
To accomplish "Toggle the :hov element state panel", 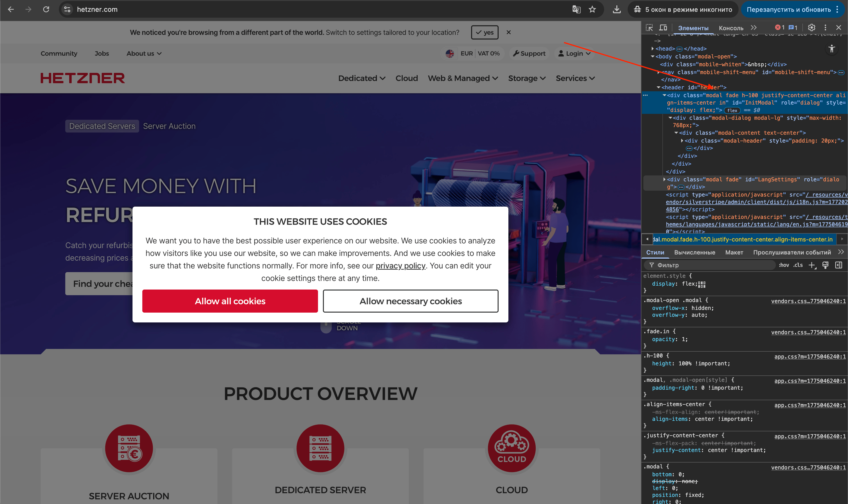I will (x=783, y=265).
